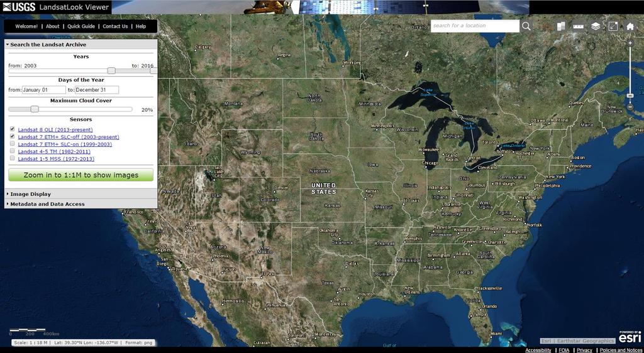Go to the home map extent
The height and width of the screenshot is (353, 644).
pos(630,26)
